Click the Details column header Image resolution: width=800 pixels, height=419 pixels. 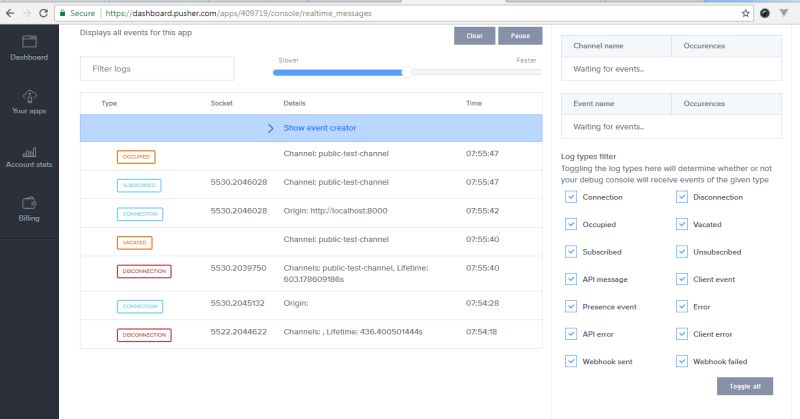point(294,103)
